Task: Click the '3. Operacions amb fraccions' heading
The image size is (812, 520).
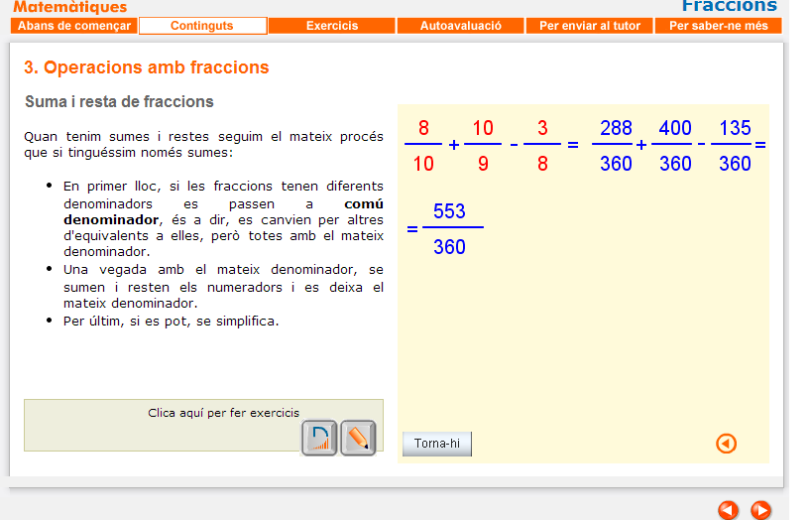Action: click(147, 67)
